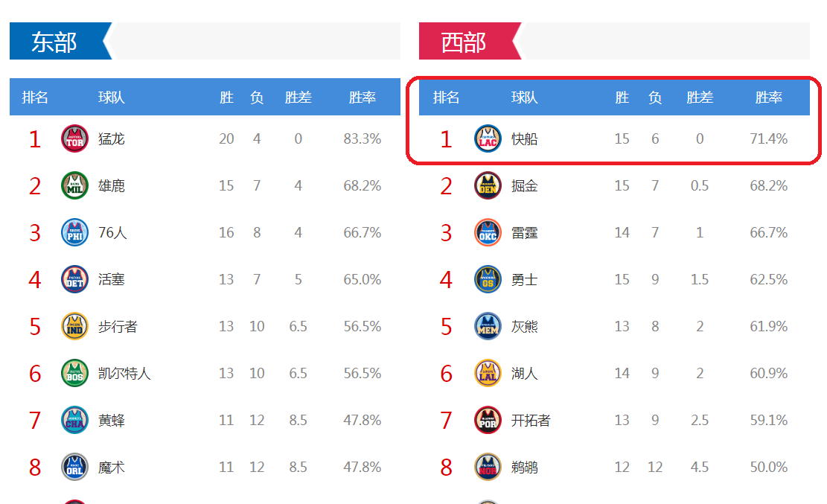Click the Warriors GS team logo
The width and height of the screenshot is (827, 504).
pos(488,279)
